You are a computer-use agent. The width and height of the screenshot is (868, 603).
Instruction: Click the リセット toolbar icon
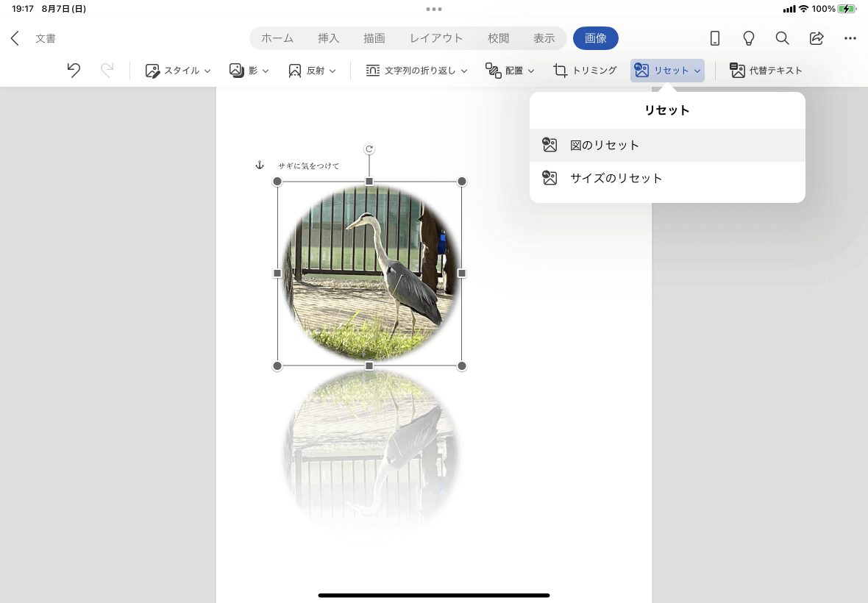point(641,71)
